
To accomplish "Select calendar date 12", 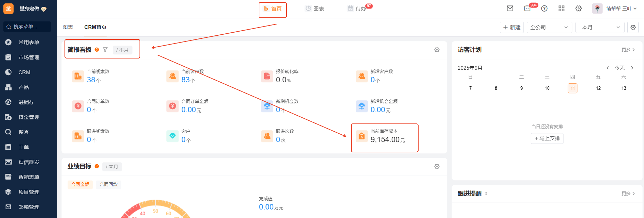I will 598,88.
